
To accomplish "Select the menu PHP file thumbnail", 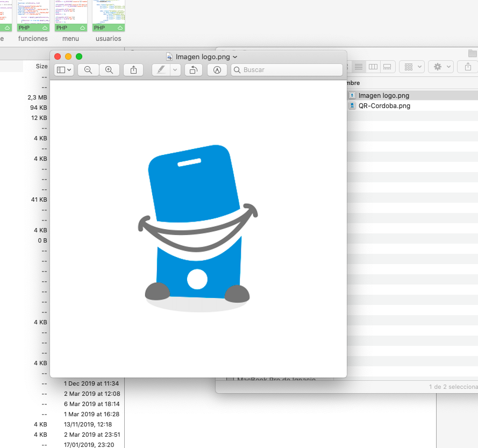I will (71, 16).
